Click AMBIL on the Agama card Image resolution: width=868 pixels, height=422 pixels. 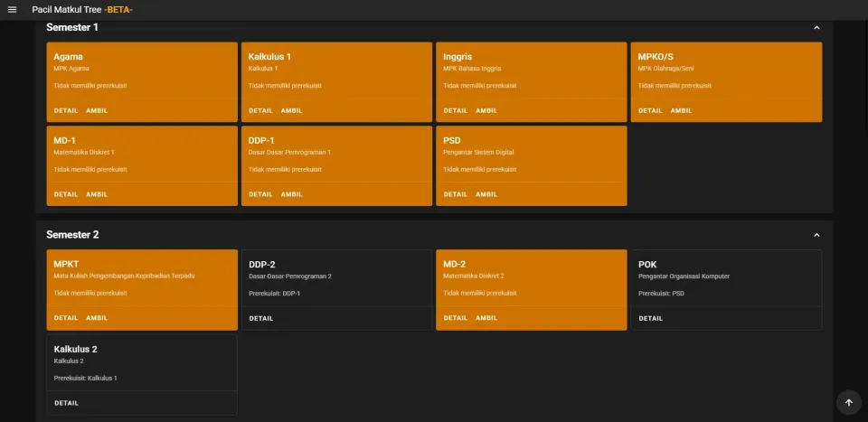(97, 110)
